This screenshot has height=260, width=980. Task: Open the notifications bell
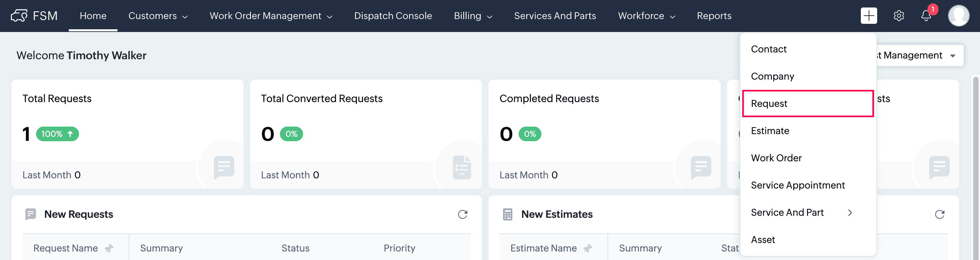coord(926,16)
